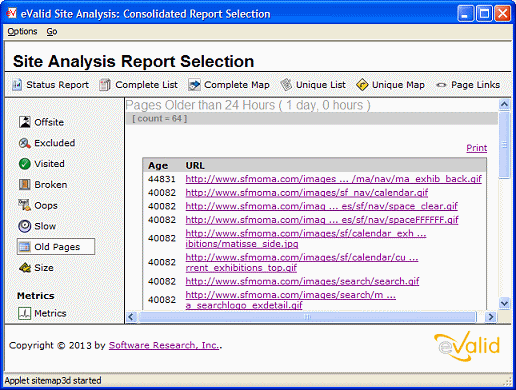Select the Size report label
Screen dimensions: 516x390
point(44,268)
